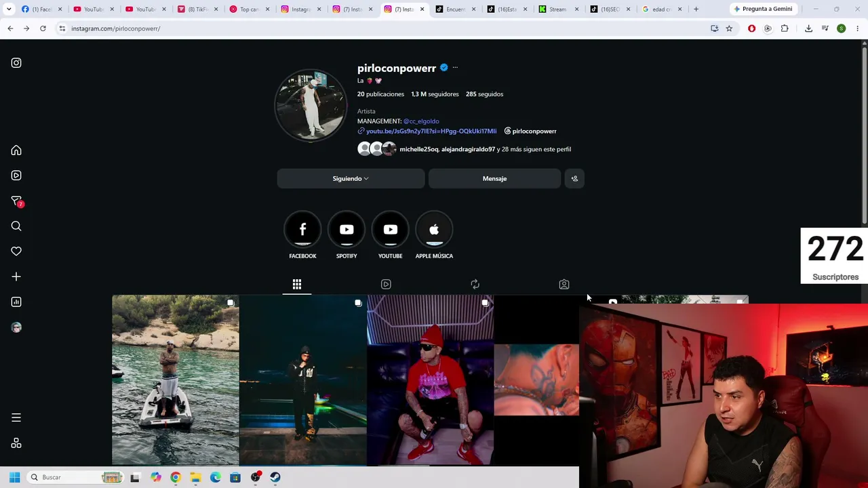Open notifications heart icon
This screenshot has height=488, width=868.
[16, 251]
